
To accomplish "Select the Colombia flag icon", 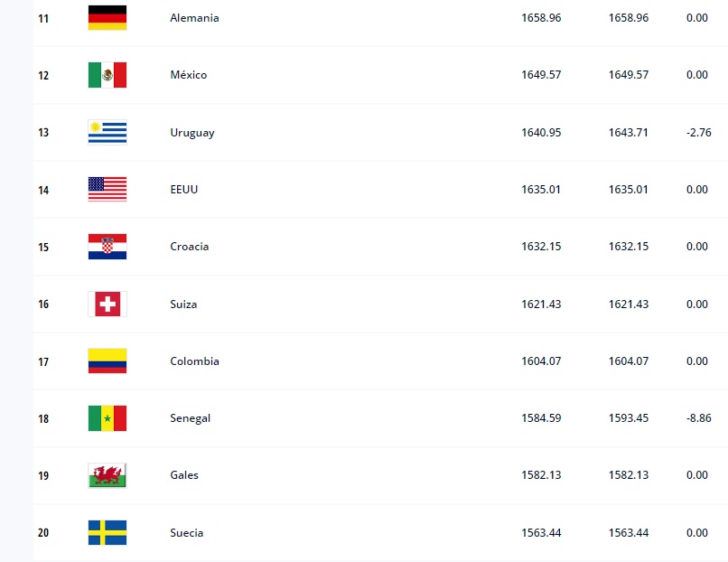I will (107, 361).
